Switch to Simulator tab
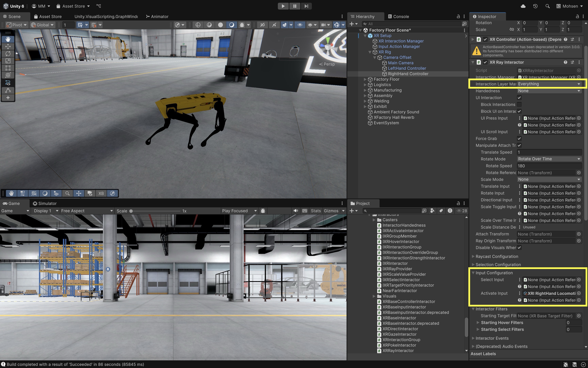The width and height of the screenshot is (588, 368). click(x=45, y=203)
